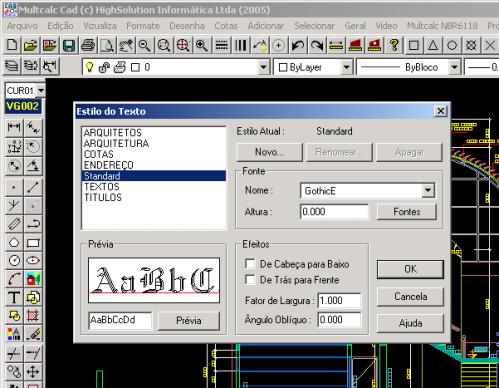Click the Fontes button
This screenshot has height=388, width=499.
(407, 212)
